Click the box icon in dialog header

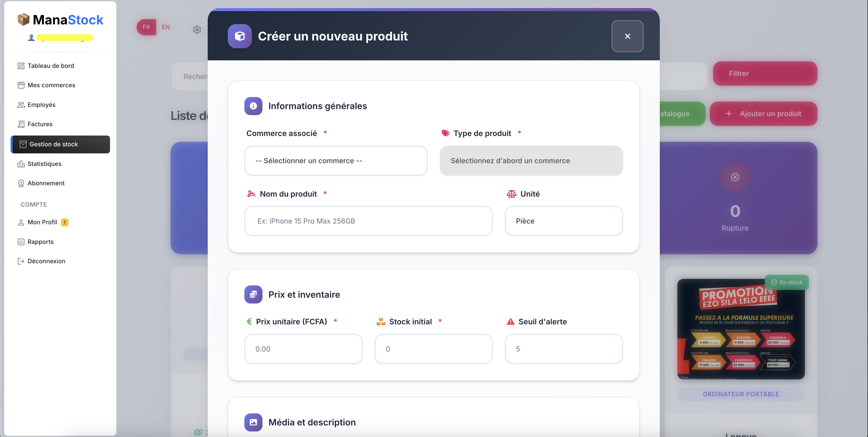tap(240, 36)
